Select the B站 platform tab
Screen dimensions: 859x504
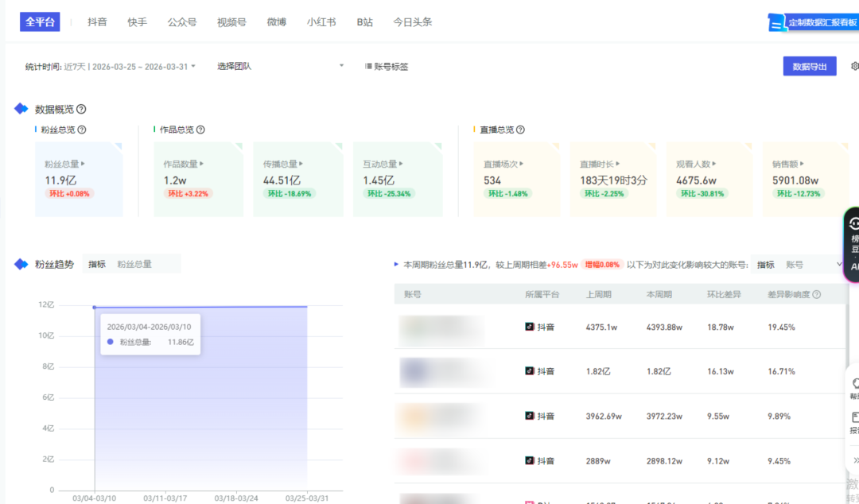coord(364,22)
